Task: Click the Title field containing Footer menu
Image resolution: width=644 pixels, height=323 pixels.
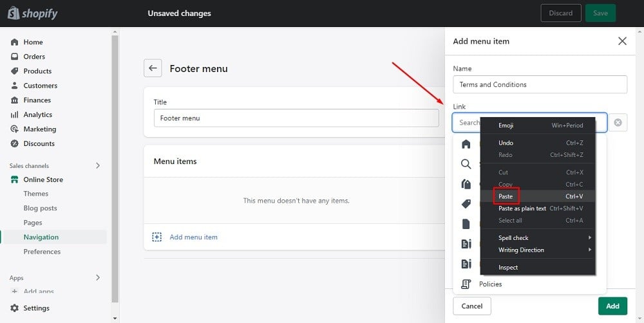Action: [296, 118]
